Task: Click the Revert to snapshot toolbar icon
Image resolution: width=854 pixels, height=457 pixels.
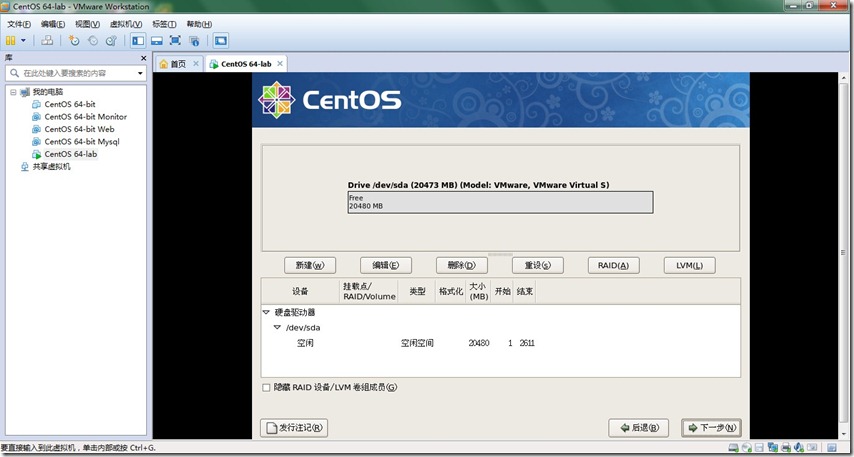Action: click(x=93, y=40)
